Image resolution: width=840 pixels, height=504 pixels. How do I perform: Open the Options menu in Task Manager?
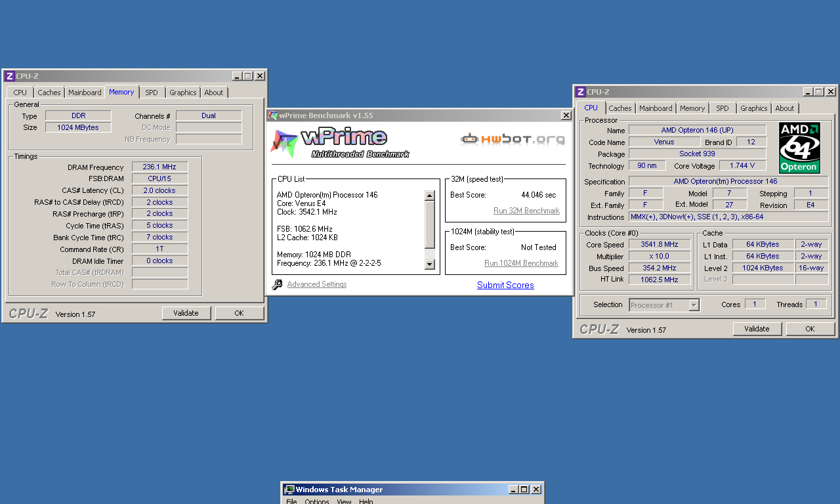click(317, 501)
